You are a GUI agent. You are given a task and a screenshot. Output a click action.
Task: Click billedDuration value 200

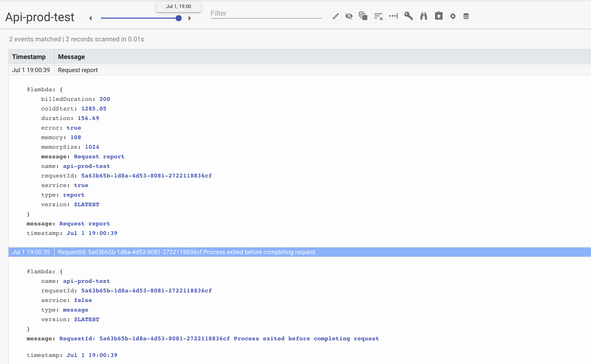[x=105, y=99]
